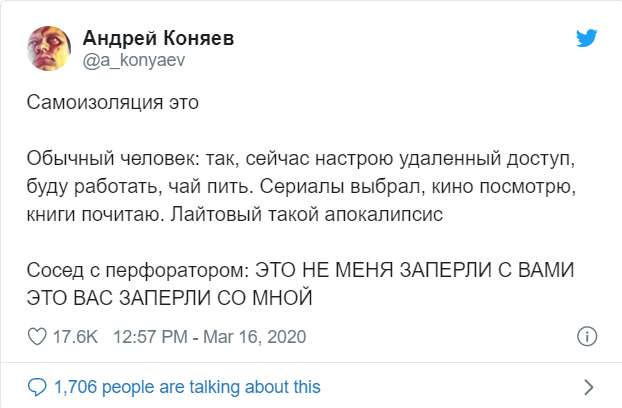The image size is (622, 408).
Task: Click the reply speech bubble icon
Action: point(37,386)
